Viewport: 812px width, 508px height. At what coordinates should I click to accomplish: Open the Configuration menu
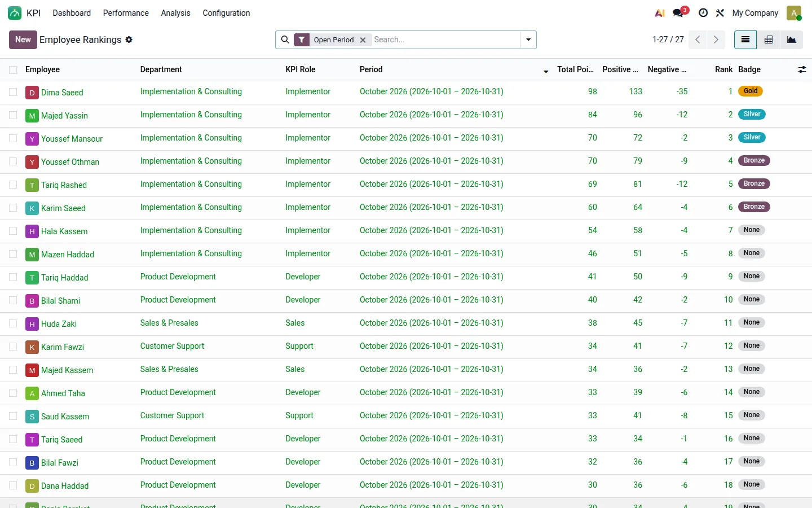[226, 13]
